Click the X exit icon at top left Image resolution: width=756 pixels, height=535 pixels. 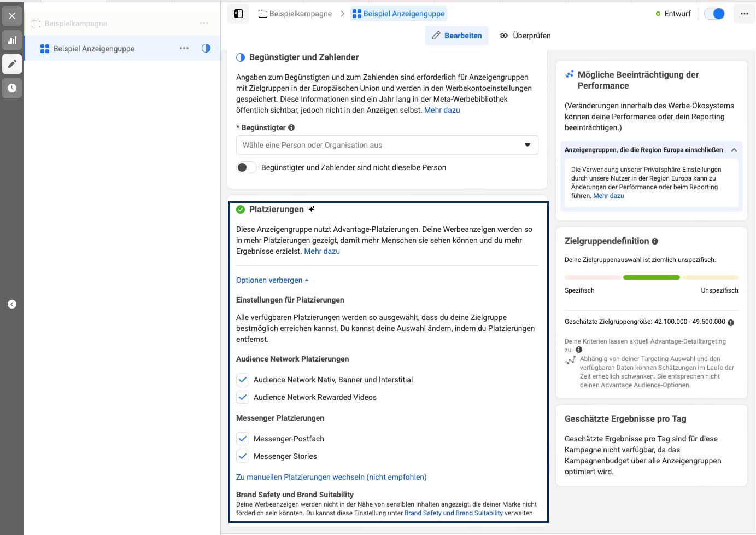click(x=12, y=15)
